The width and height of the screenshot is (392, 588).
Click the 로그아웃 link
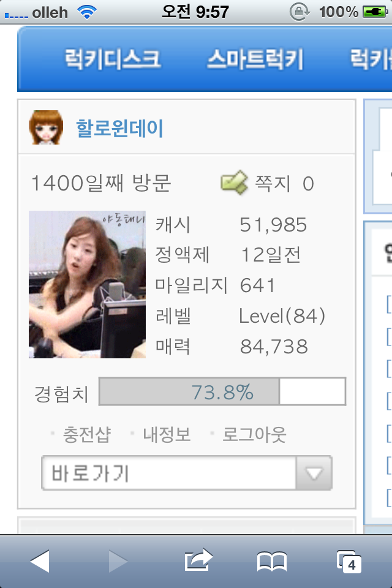254,435
